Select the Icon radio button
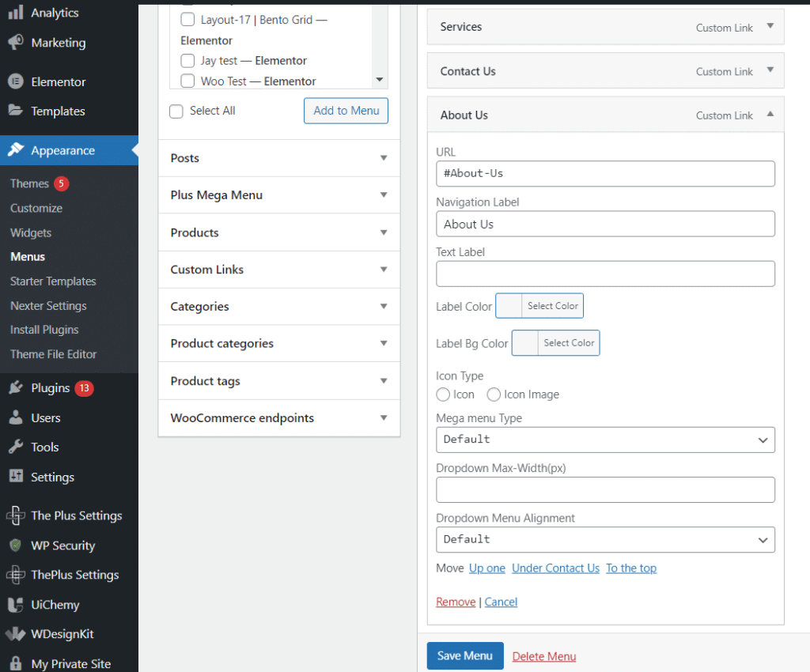This screenshot has width=810, height=672. (443, 395)
